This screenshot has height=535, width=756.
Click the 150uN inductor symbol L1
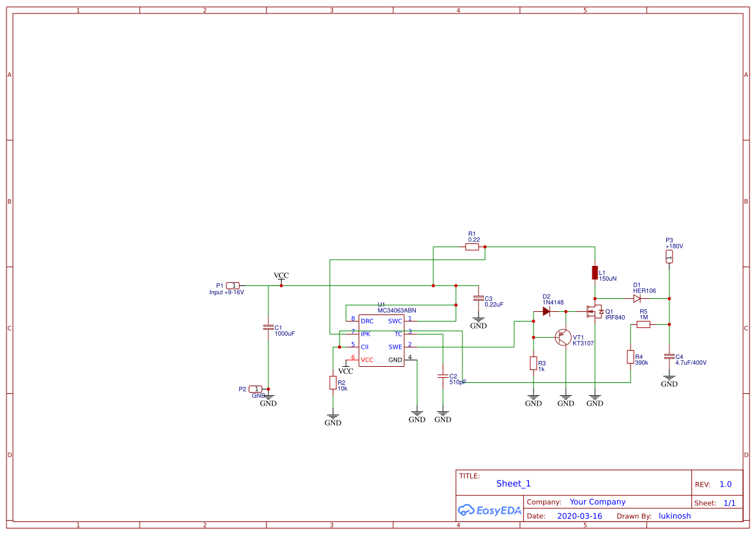pos(595,273)
